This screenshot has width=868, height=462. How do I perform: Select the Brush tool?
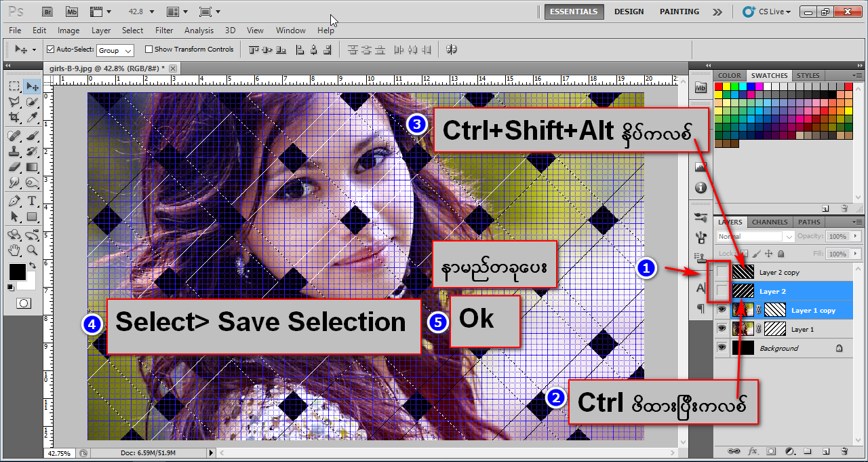click(32, 136)
